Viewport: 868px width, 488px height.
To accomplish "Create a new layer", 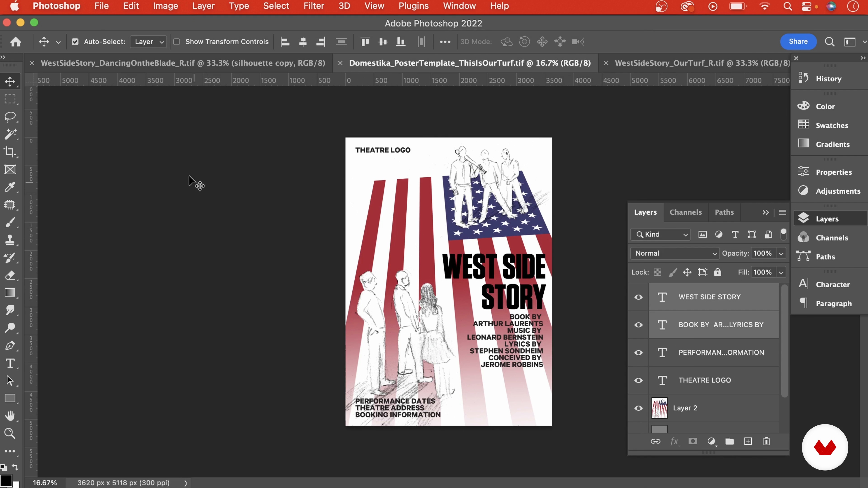I will point(748,441).
